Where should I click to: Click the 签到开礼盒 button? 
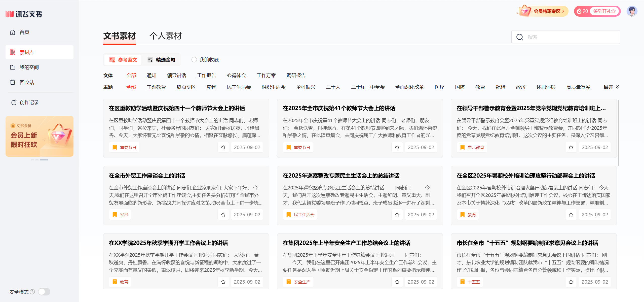click(604, 11)
